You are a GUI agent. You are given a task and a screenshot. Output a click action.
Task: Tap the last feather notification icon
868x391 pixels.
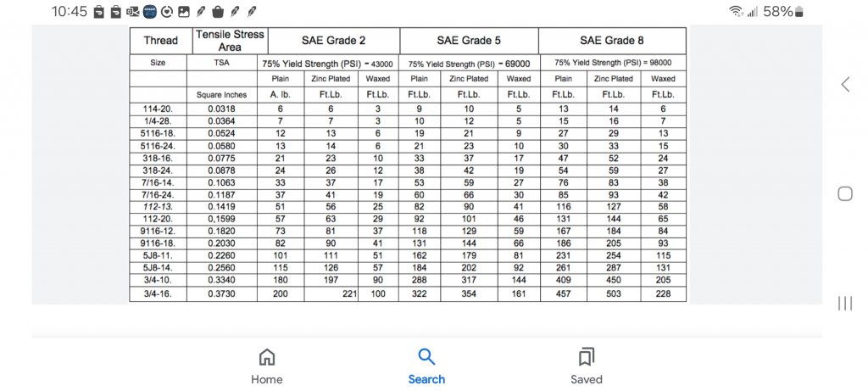252,12
